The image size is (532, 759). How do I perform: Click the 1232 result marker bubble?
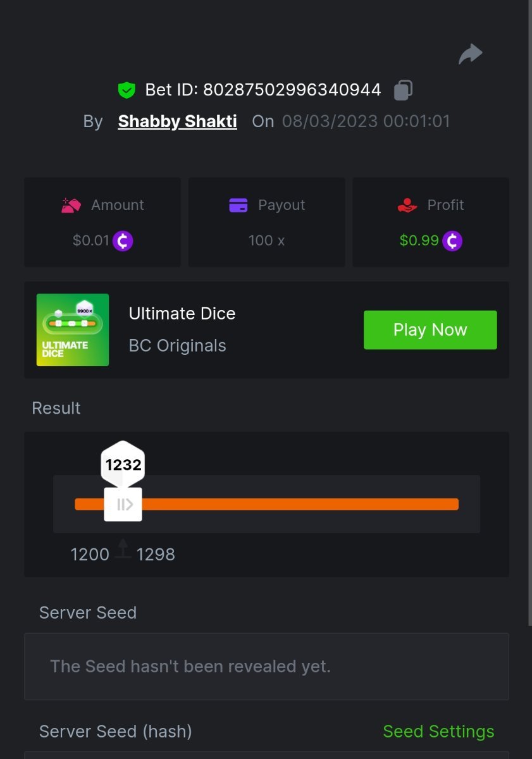(123, 465)
